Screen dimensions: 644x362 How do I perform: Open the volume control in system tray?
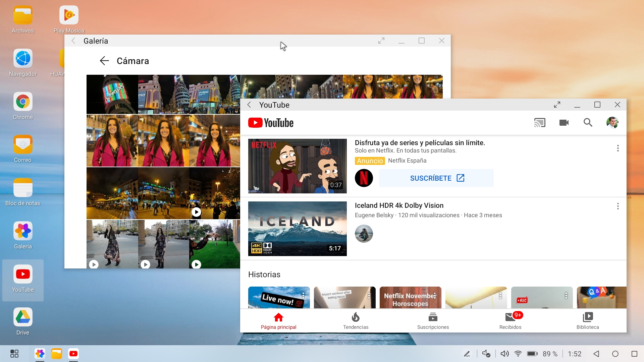click(x=504, y=354)
